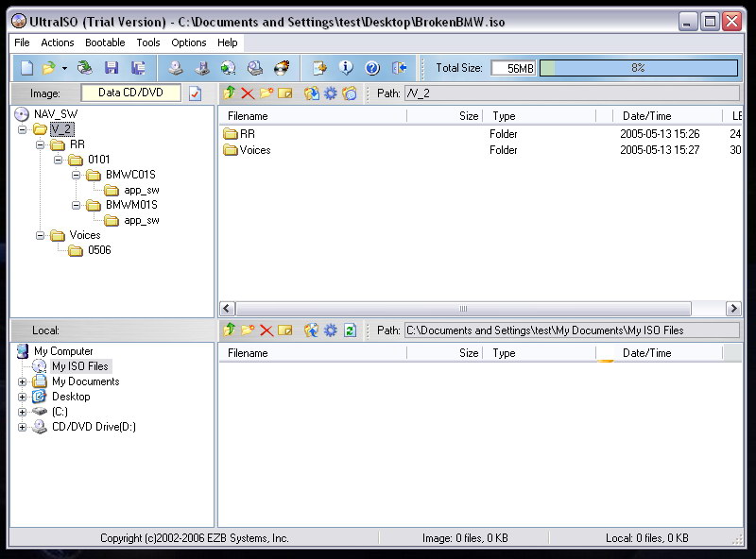The image size is (756, 559).
Task: Open the dropdown arrow next to Open icon
Action: pos(64,68)
